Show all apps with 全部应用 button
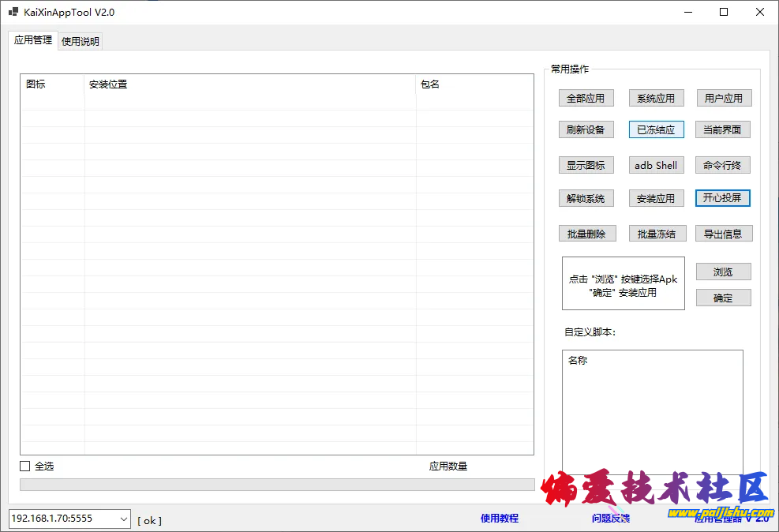779x532 pixels. pos(585,98)
